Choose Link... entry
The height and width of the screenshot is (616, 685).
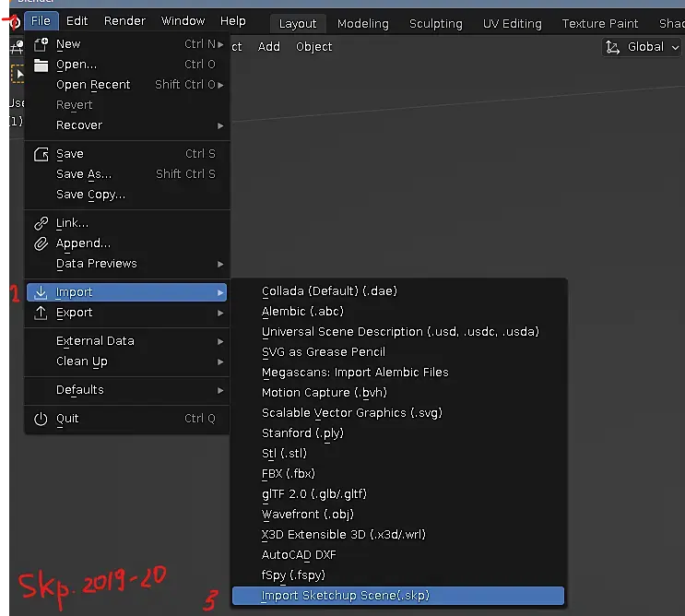click(x=127, y=223)
